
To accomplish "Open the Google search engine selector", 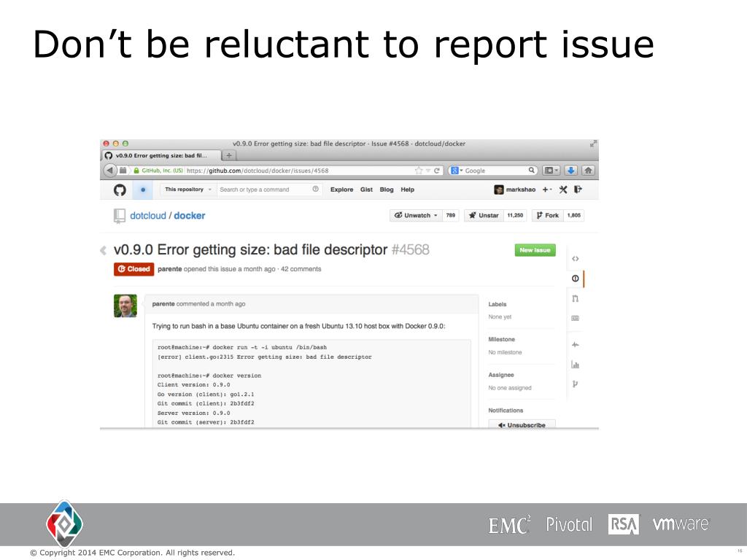I will click(457, 170).
